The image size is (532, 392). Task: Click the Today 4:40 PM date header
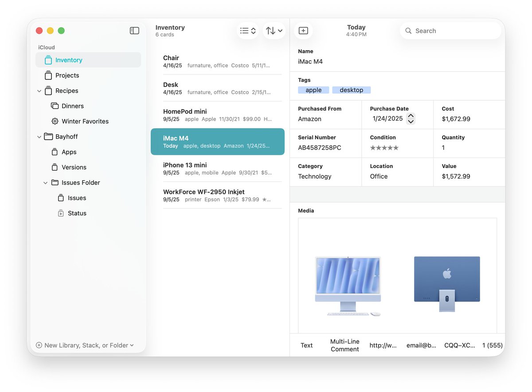pyautogui.click(x=356, y=31)
